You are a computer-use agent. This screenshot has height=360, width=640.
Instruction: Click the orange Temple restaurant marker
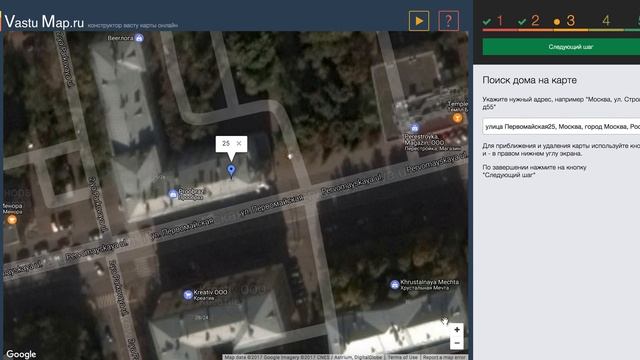click(x=458, y=118)
